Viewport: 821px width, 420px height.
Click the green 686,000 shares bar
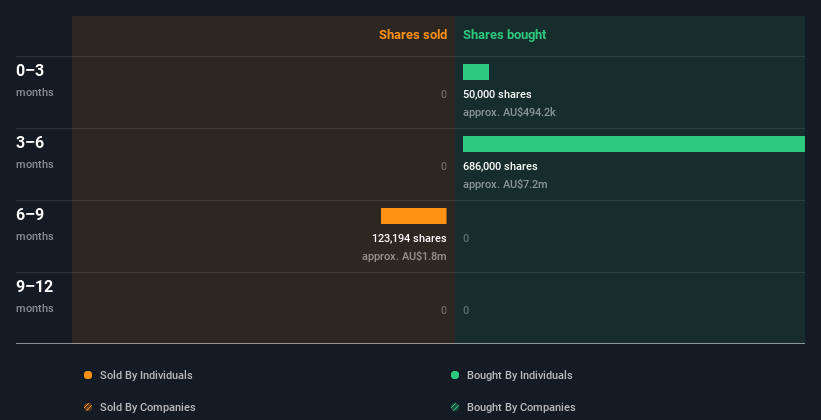coord(634,144)
